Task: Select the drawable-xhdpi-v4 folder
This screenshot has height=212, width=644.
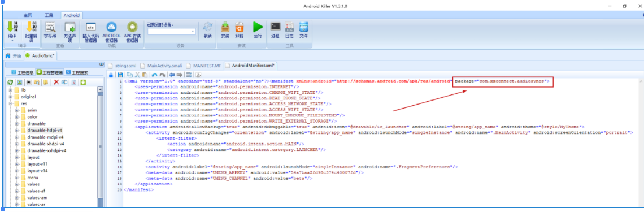Action: (46, 144)
